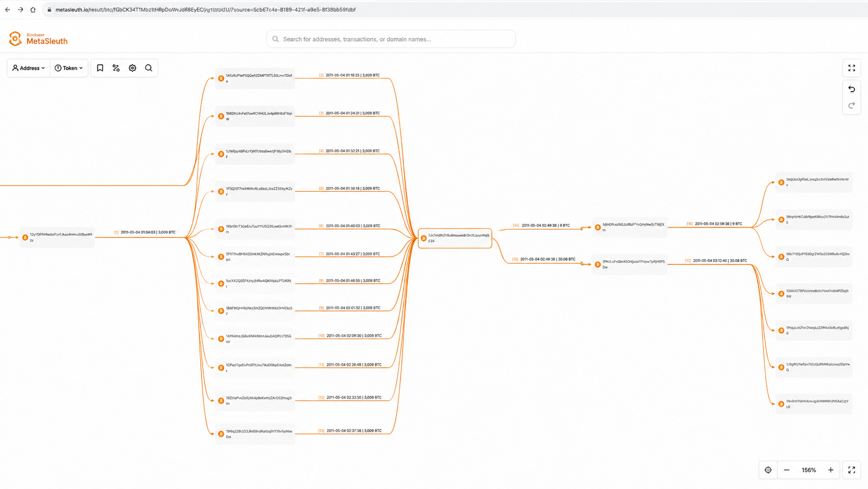
Task: Select address node starting with 1J16fjsj48PxLrYjM
Action: [255, 154]
